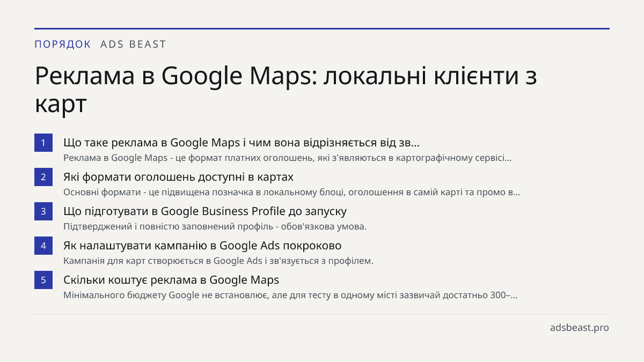Click the number 5 badge
The height and width of the screenshot is (362, 644).
(x=43, y=280)
